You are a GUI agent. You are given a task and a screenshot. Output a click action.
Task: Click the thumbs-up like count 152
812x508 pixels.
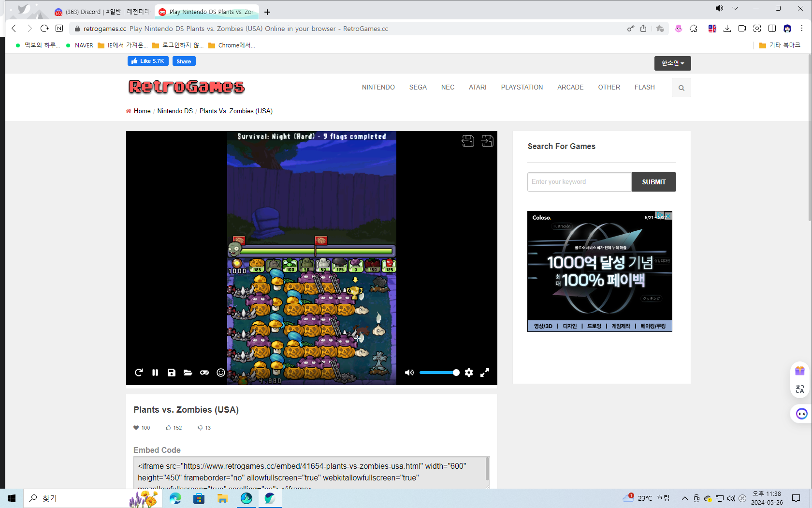coord(174,428)
